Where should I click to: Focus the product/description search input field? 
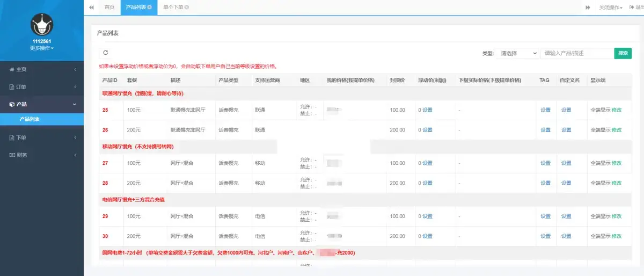pos(577,53)
